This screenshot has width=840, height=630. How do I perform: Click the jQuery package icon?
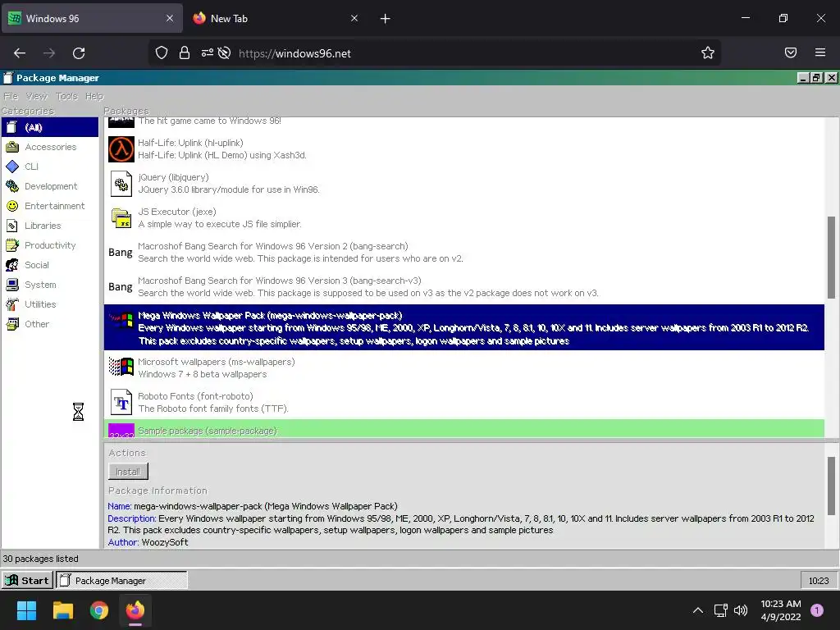click(x=121, y=184)
